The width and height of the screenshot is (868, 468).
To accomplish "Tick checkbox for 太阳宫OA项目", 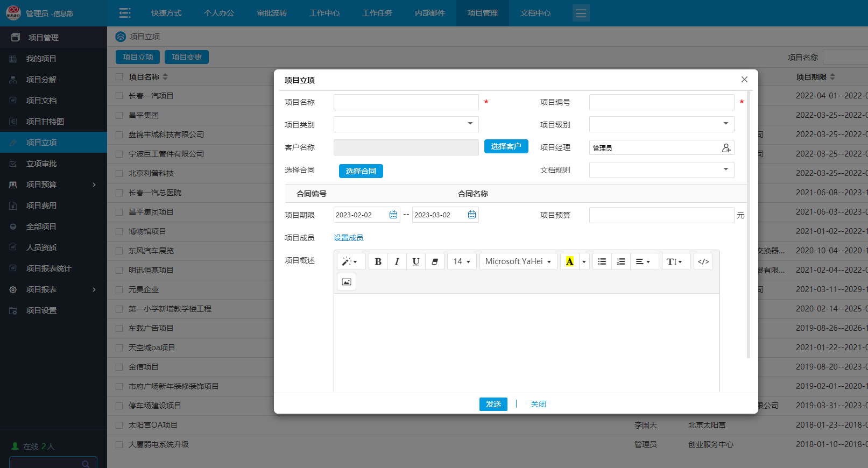I will point(119,425).
